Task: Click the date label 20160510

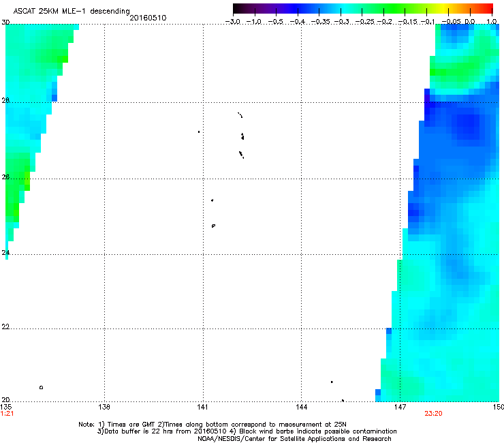Action: [x=148, y=18]
